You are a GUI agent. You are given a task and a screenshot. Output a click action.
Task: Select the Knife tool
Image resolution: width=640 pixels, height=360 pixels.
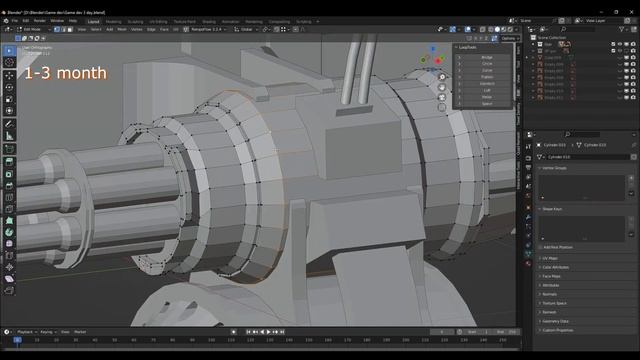9,209
